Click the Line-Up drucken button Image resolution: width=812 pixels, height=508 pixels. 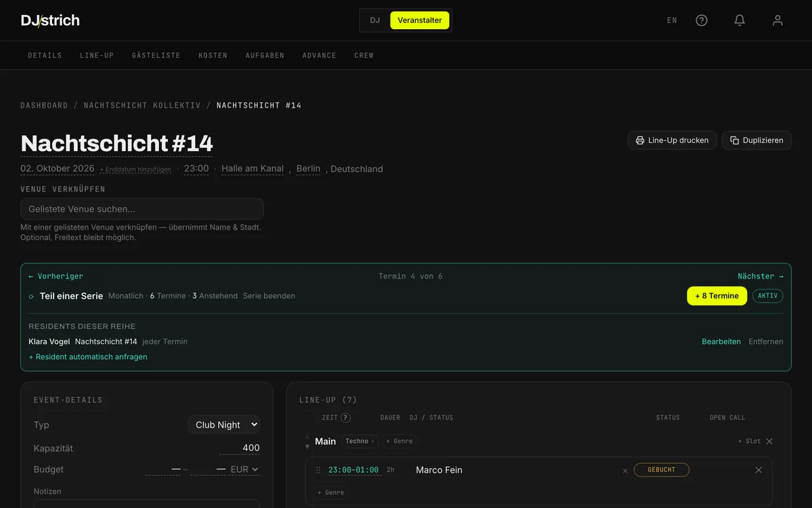[x=672, y=140]
